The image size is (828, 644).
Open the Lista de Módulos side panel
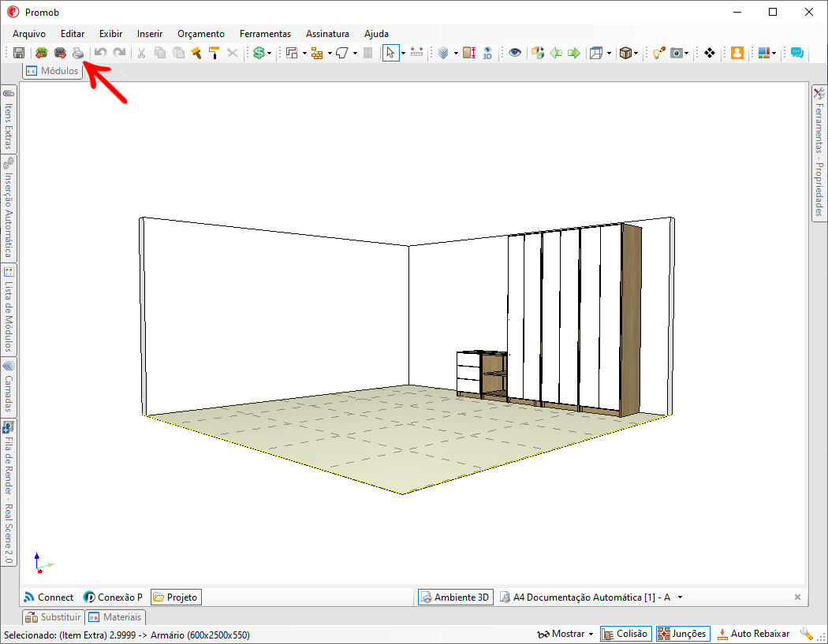[9, 310]
